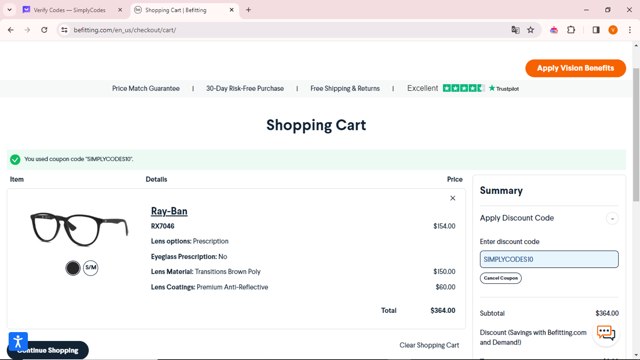Click Clear Shopping Cart link
The height and width of the screenshot is (360, 640).
429,345
